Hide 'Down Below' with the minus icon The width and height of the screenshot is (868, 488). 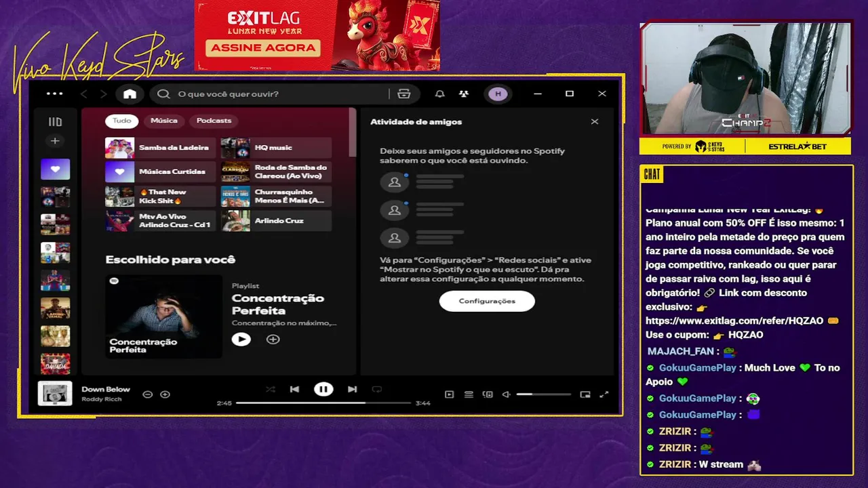pos(147,394)
